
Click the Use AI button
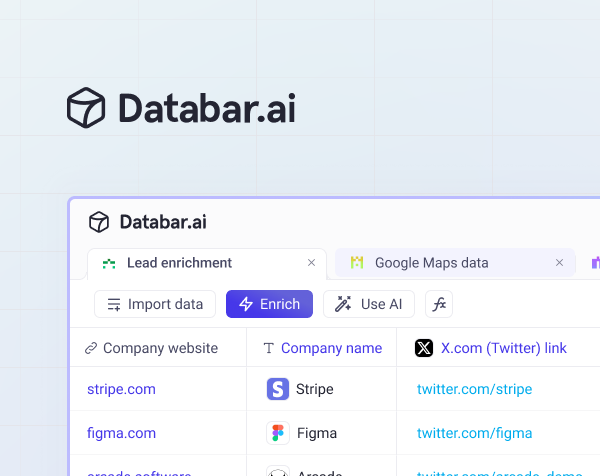pyautogui.click(x=369, y=304)
